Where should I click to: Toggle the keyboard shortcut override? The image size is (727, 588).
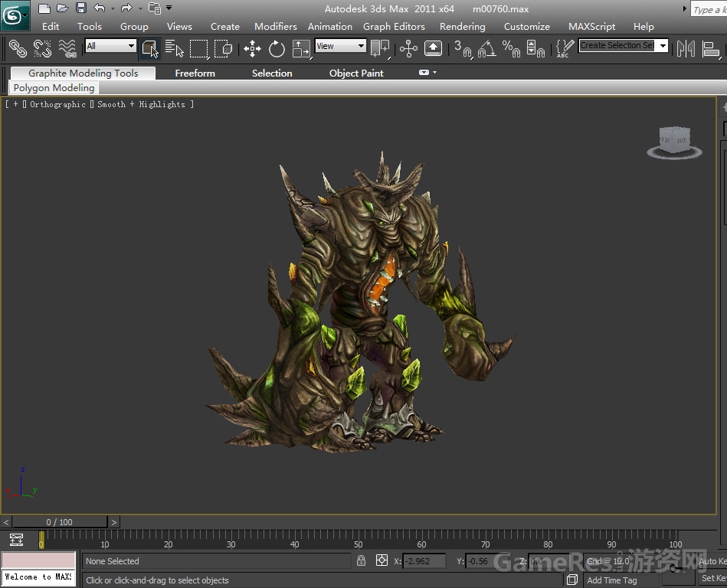tap(433, 49)
